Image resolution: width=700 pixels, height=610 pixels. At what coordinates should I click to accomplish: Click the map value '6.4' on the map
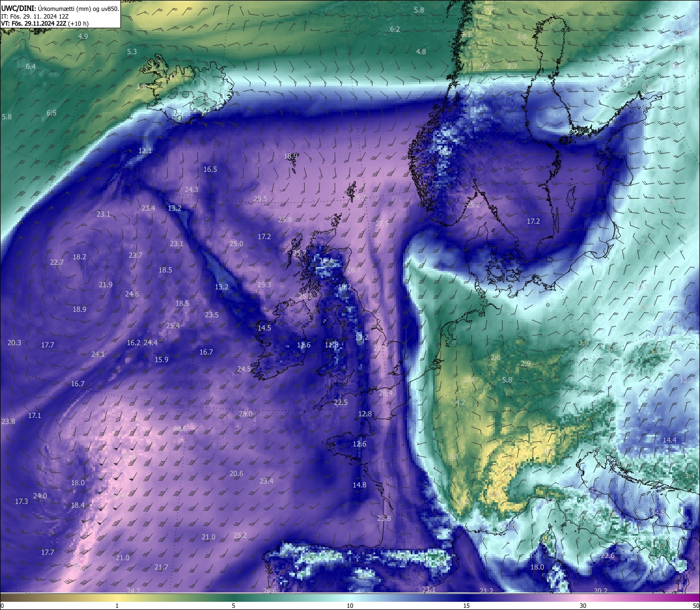click(x=31, y=67)
